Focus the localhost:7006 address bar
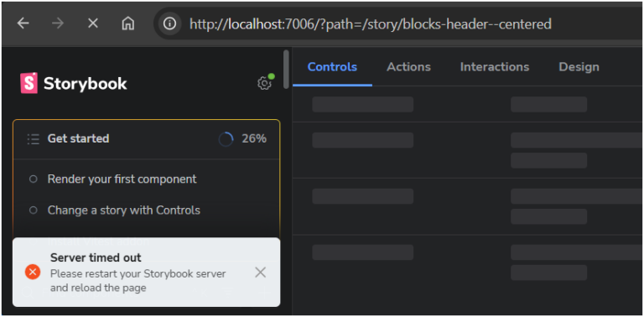This screenshot has height=317, width=644. pos(371,24)
